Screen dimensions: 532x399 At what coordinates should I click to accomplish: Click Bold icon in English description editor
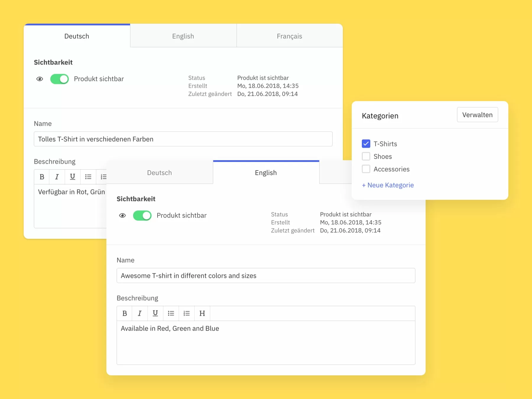pyautogui.click(x=125, y=313)
